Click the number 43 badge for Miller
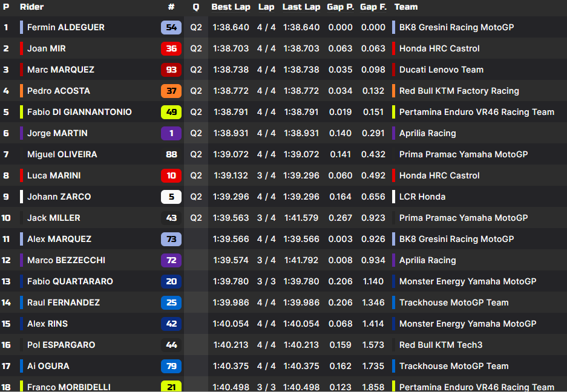Image resolution: width=567 pixels, height=392 pixels. pyautogui.click(x=171, y=218)
